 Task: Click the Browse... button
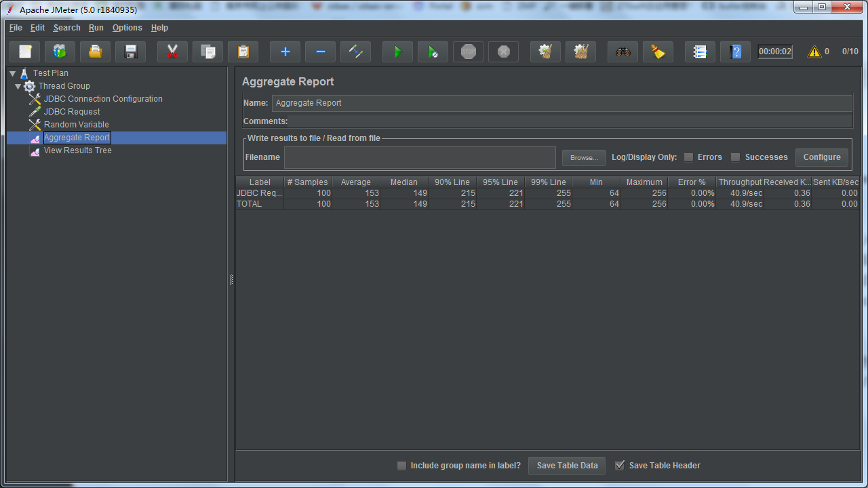[x=584, y=157]
